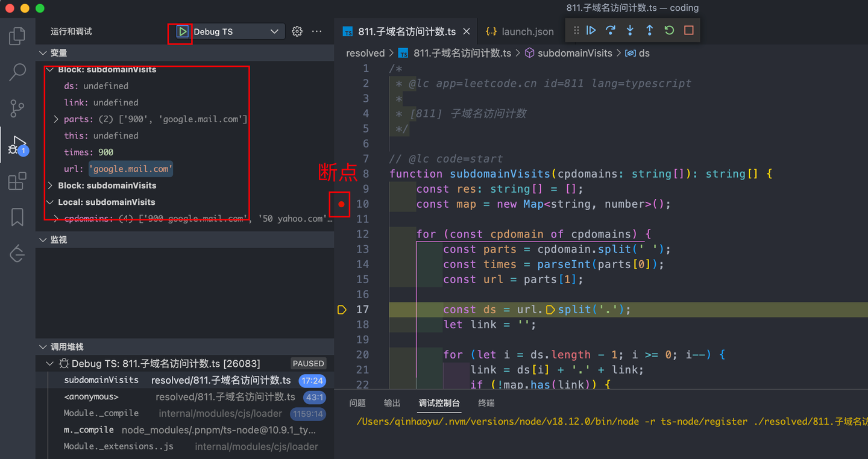Collapse the 变量 variables section
The image size is (868, 459).
point(43,52)
